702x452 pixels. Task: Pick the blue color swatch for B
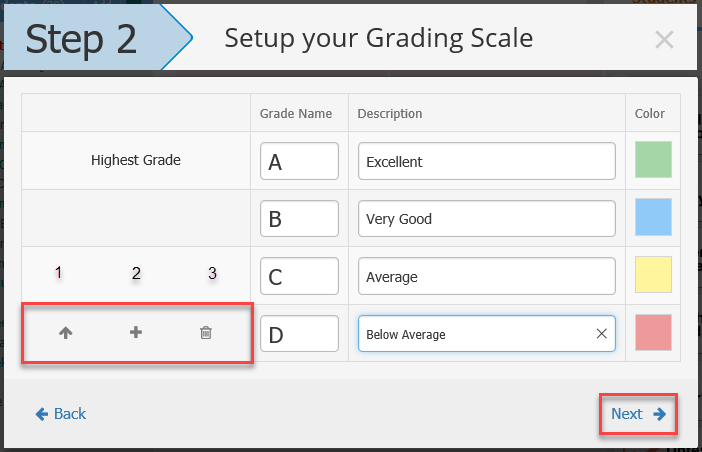(x=653, y=217)
